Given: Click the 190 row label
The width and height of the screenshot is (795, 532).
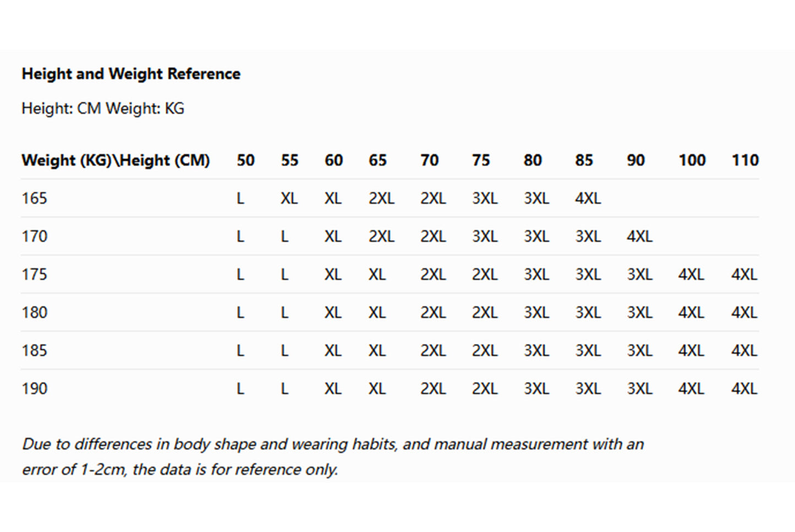Looking at the screenshot, I should click(34, 388).
